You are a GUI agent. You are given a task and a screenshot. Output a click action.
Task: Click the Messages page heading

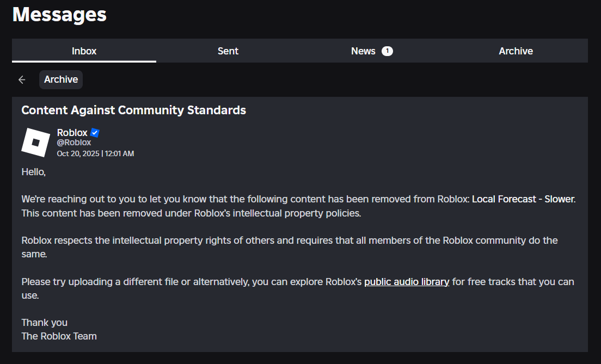pyautogui.click(x=59, y=14)
